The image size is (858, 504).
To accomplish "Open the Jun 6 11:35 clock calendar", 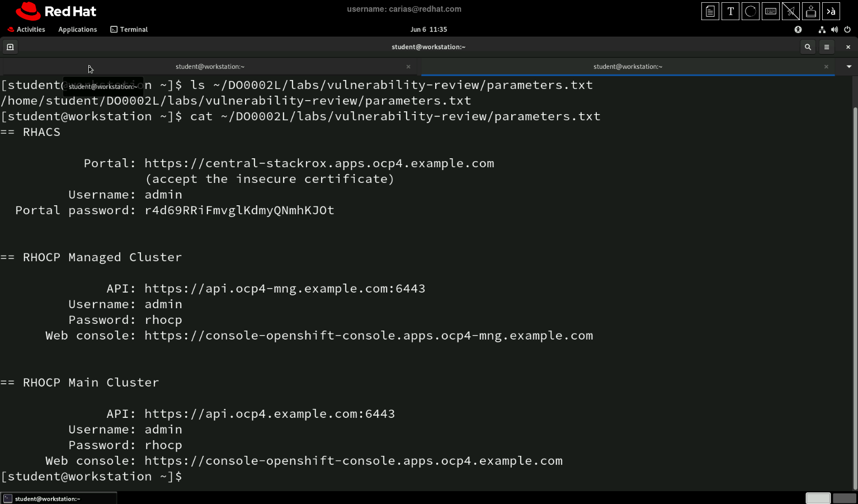I will click(429, 30).
